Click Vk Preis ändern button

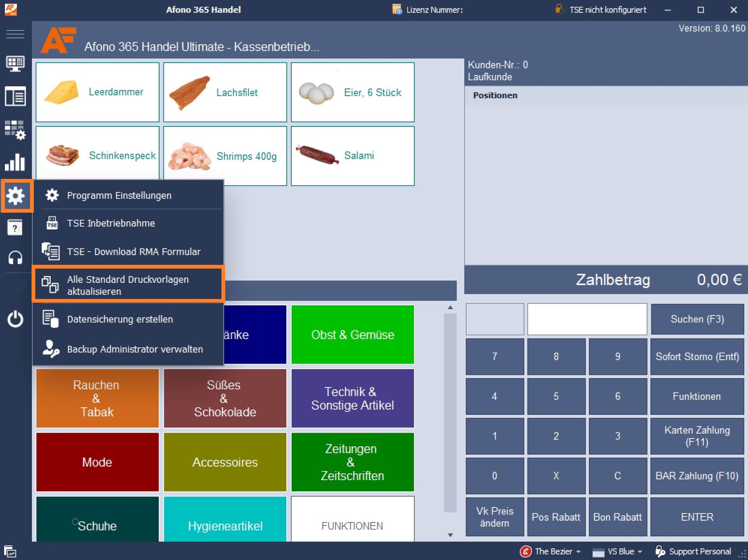494,517
